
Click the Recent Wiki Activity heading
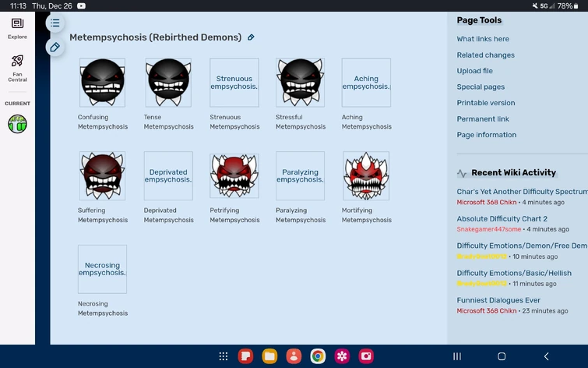pyautogui.click(x=513, y=172)
